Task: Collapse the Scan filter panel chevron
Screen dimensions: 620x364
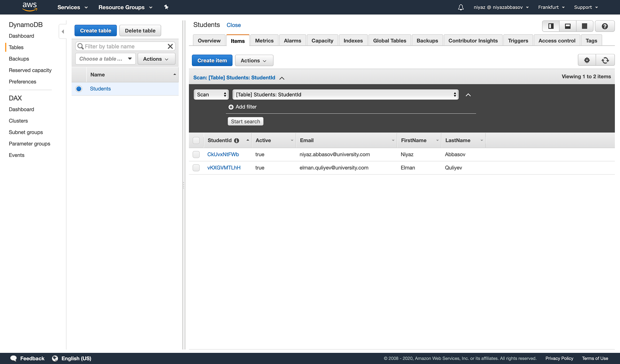Action: coord(468,95)
